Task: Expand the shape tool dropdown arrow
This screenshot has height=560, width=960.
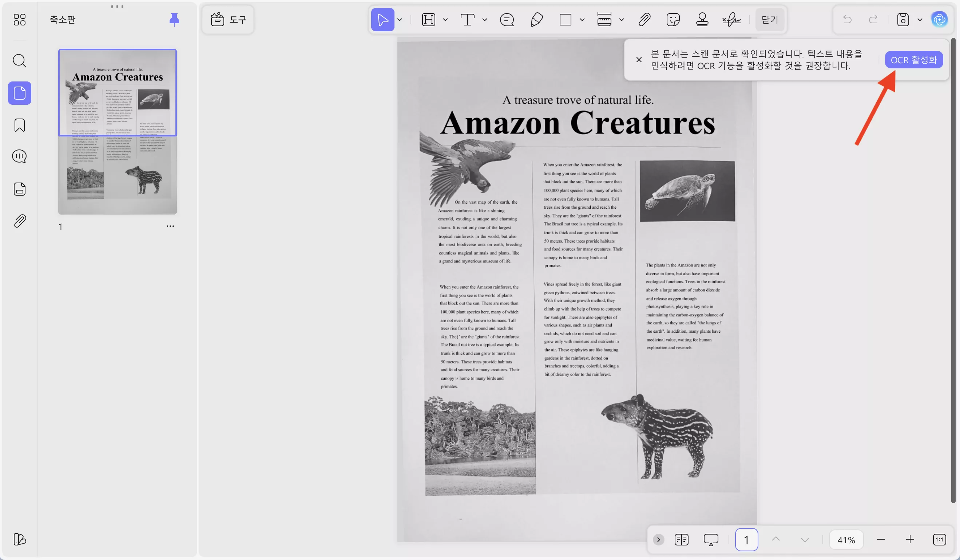Action: tap(582, 19)
